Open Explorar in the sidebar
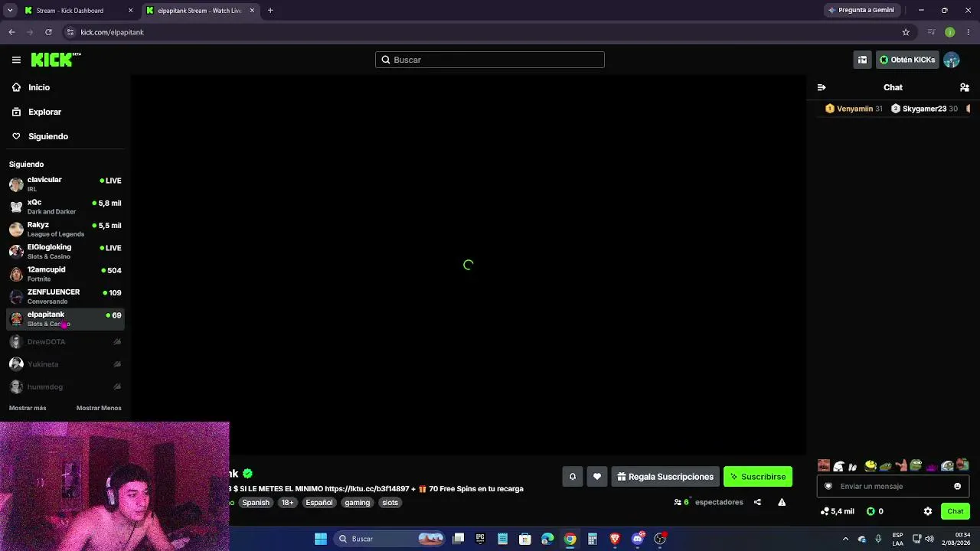This screenshot has height=551, width=980. 37,112
